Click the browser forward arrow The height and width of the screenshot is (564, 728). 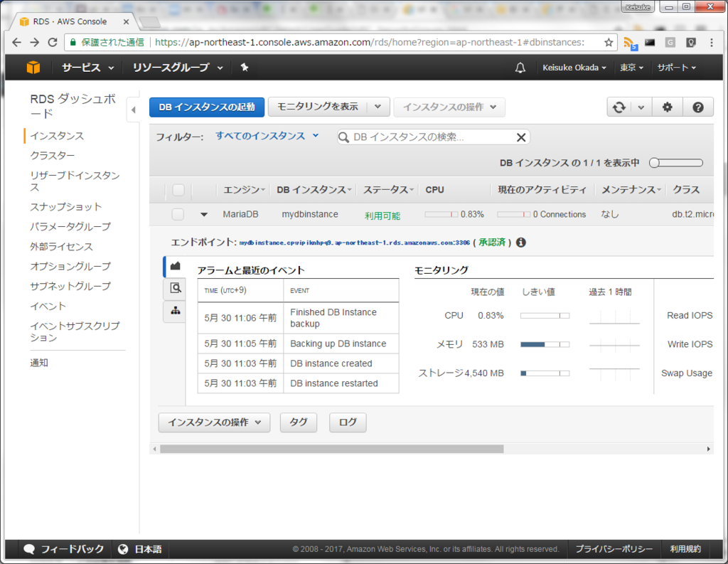35,42
